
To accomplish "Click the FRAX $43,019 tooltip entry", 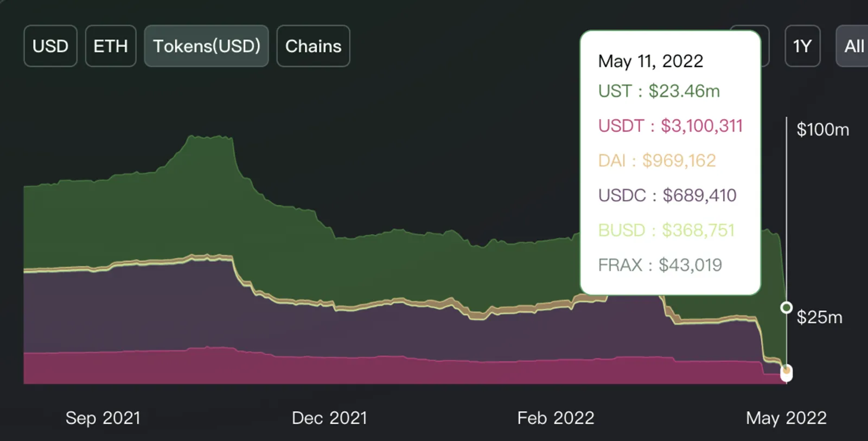I will click(660, 265).
